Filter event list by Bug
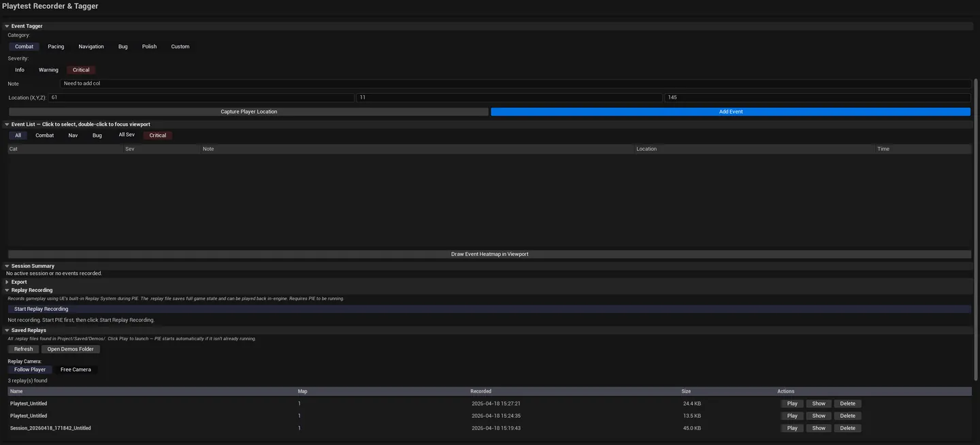The image size is (980, 445). point(97,135)
